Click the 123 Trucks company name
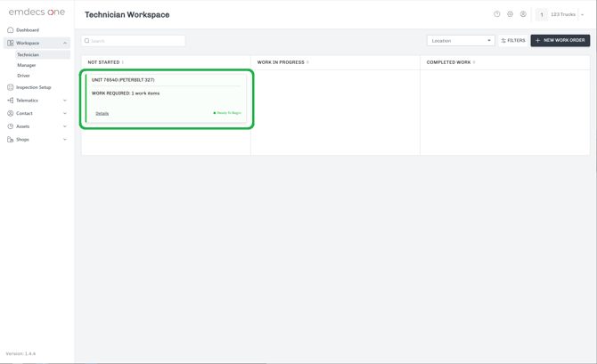The width and height of the screenshot is (597, 364). (563, 14)
